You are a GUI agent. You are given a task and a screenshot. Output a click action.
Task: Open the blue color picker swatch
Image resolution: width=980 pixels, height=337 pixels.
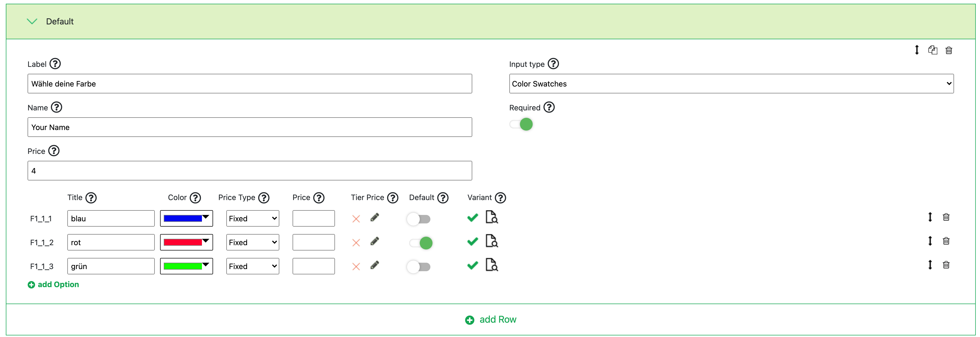click(x=186, y=219)
